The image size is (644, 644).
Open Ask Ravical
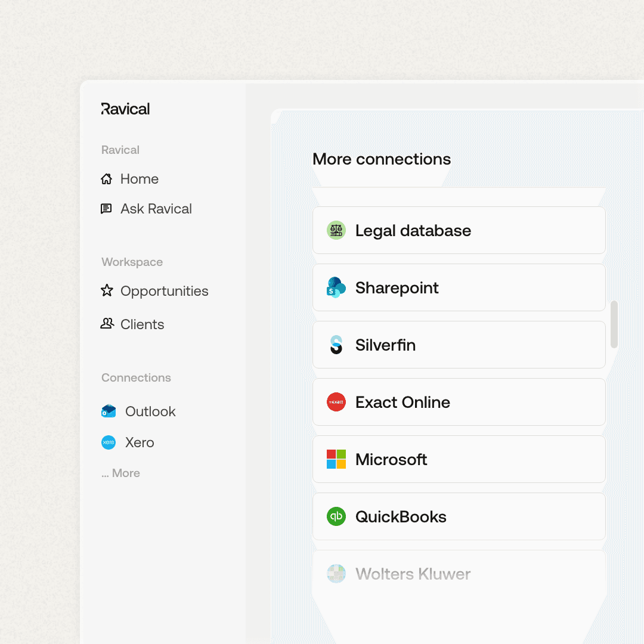point(146,209)
